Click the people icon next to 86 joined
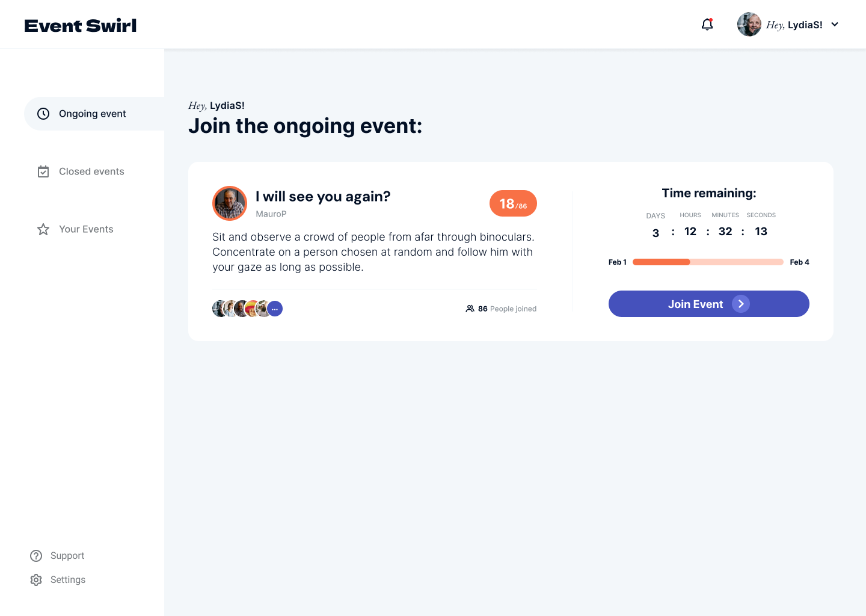Screen dimensions: 866x616 [470, 309]
